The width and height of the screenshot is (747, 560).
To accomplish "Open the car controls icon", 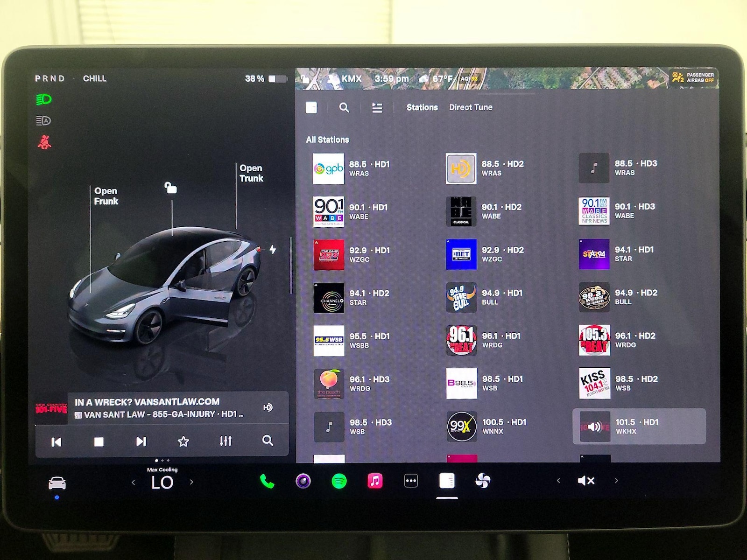I will click(x=57, y=483).
